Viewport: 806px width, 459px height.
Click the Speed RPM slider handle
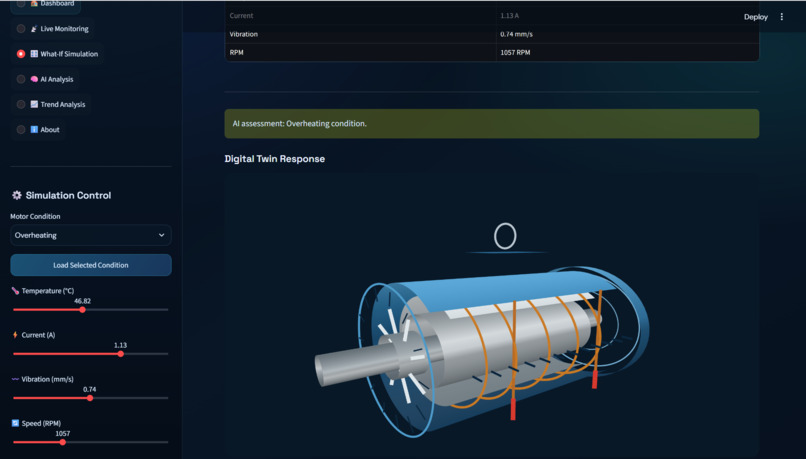click(63, 443)
